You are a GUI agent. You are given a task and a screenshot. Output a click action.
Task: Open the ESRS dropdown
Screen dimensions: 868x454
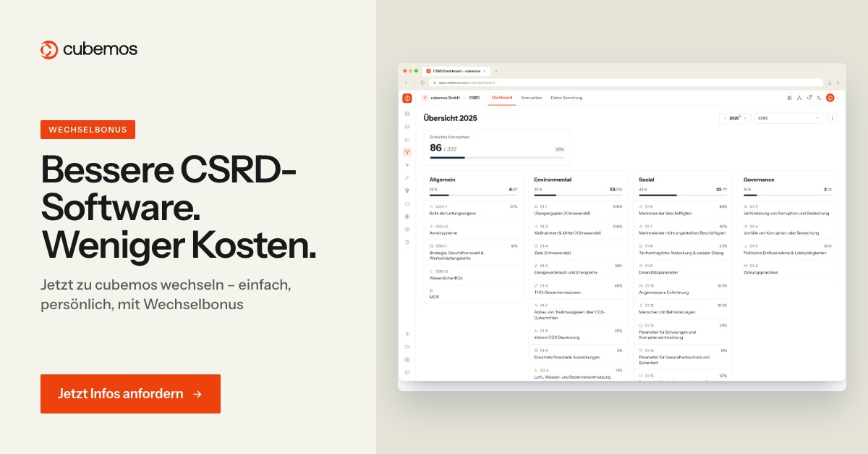788,118
